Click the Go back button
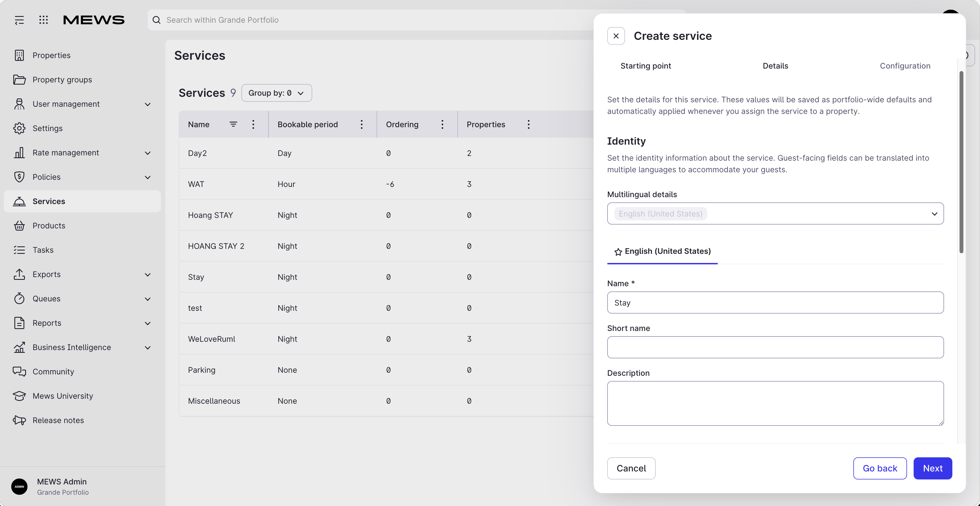The width and height of the screenshot is (980, 506). pos(880,468)
